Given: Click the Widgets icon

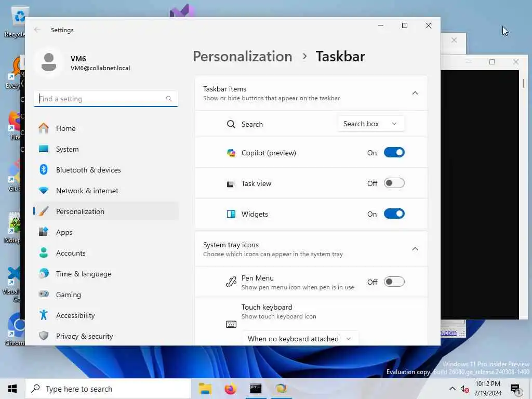Looking at the screenshot, I should click(231, 214).
